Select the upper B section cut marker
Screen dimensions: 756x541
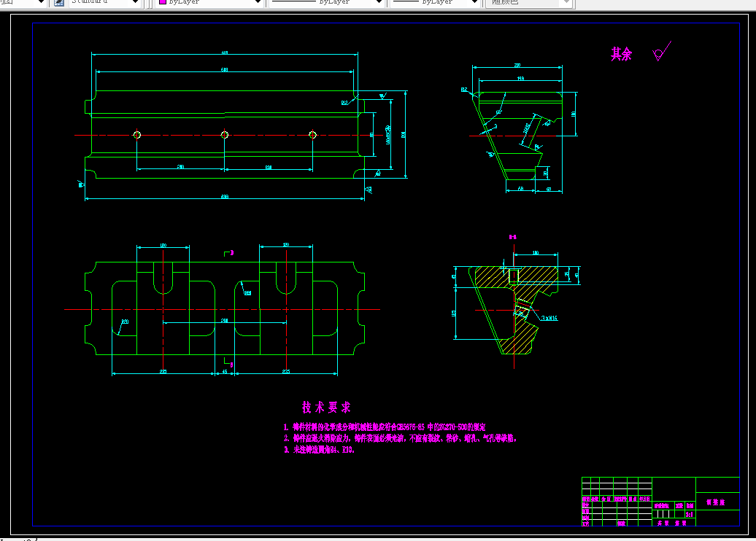pyautogui.click(x=228, y=253)
